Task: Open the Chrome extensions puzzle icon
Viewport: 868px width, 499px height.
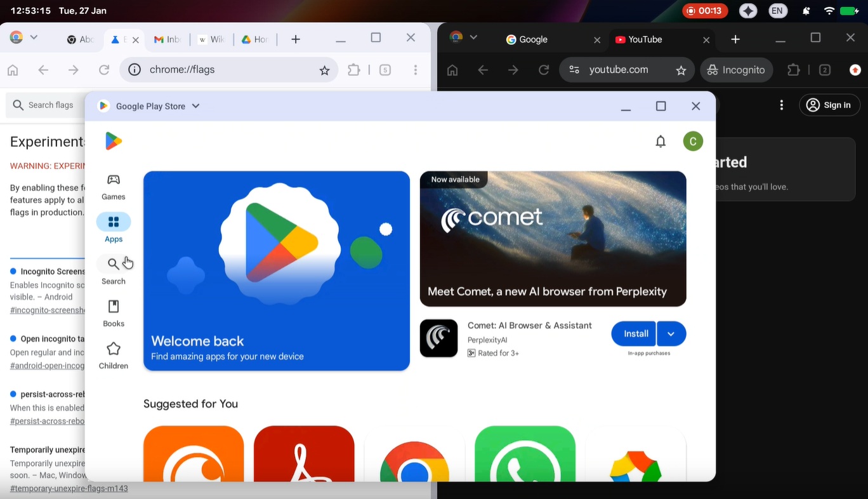Action: point(353,70)
